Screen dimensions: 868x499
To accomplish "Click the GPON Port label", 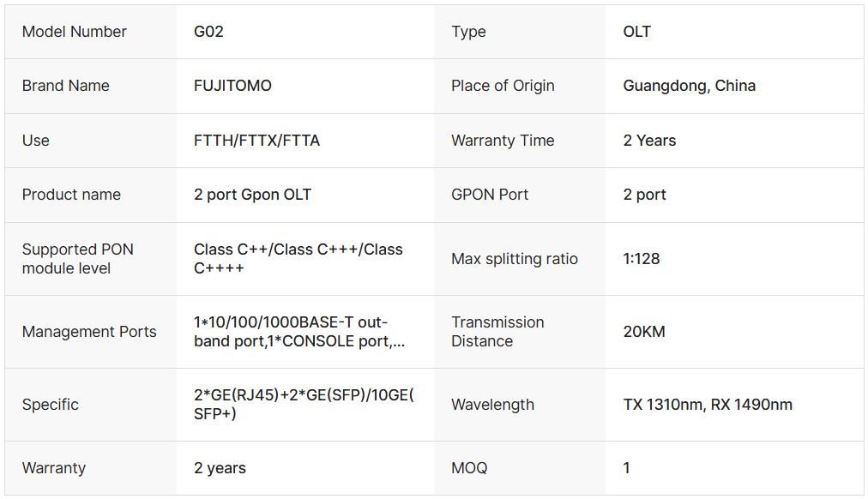I will click(490, 195).
